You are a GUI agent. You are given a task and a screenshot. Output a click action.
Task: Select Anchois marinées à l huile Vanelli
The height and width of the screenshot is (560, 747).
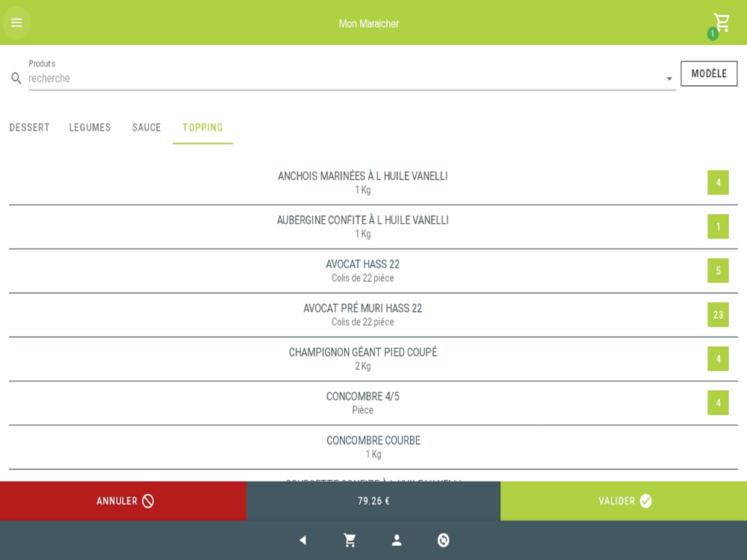(373, 182)
